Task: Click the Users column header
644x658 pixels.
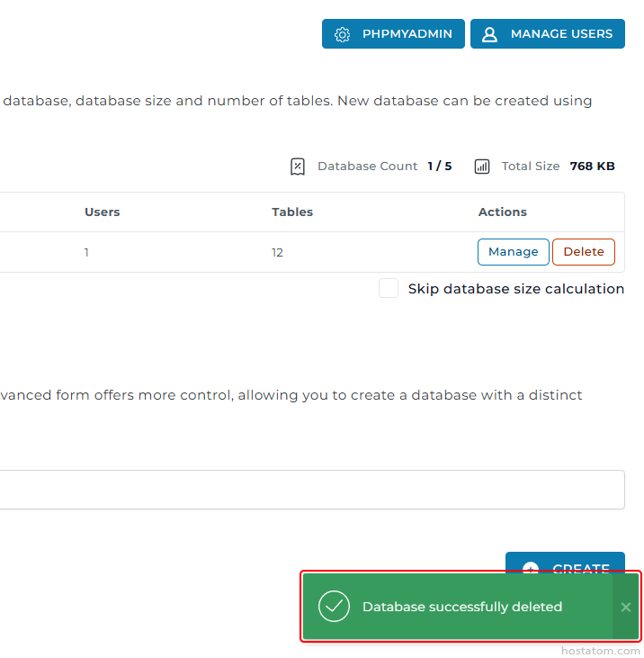Action: click(x=103, y=212)
